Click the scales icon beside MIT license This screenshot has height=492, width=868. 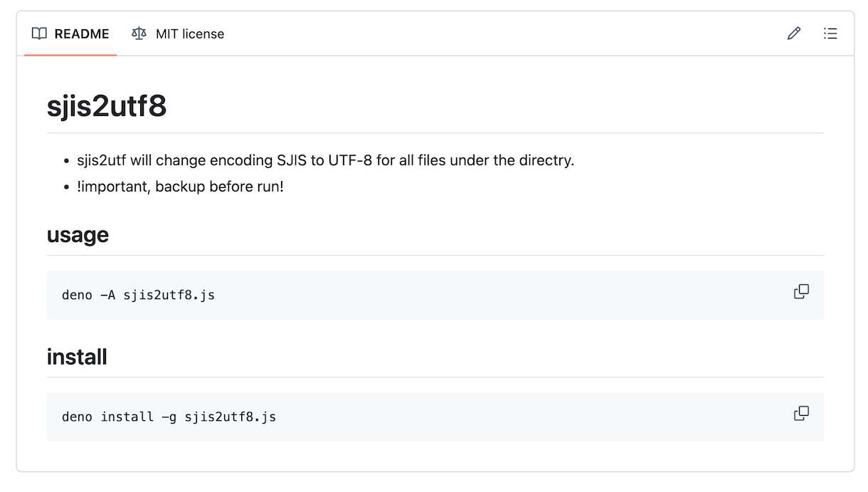139,33
